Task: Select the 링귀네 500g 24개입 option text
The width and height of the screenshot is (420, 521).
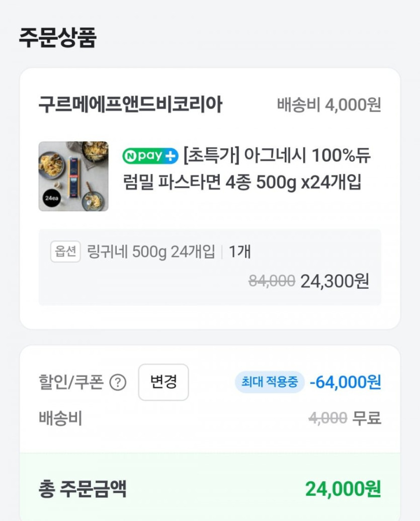Action: [151, 251]
